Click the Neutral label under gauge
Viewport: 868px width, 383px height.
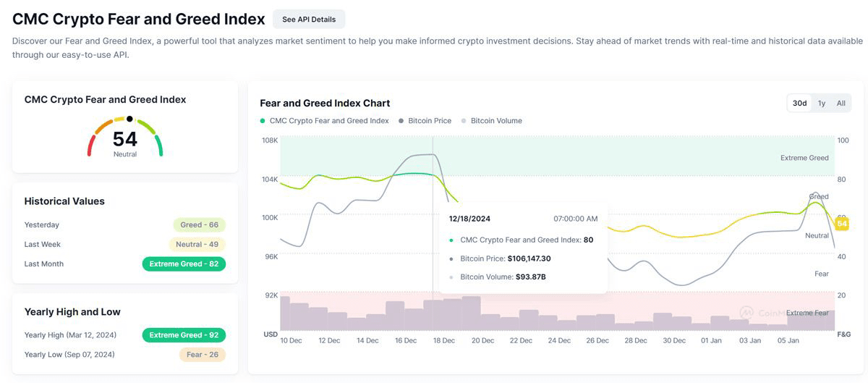coord(125,154)
